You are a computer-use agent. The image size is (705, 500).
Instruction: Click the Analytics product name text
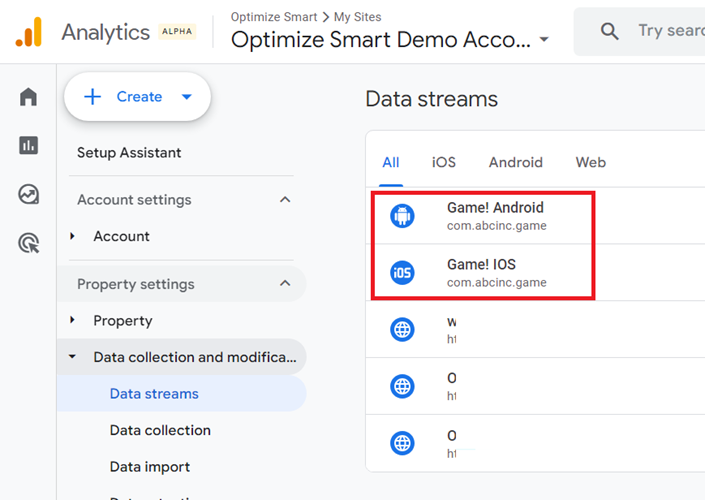coord(106,32)
